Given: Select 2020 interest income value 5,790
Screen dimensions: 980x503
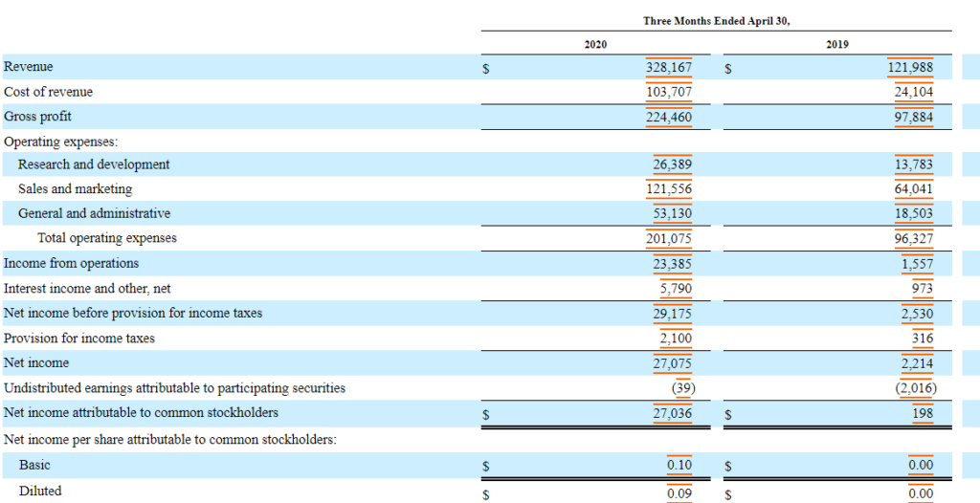Looking at the screenshot, I should coord(675,288).
